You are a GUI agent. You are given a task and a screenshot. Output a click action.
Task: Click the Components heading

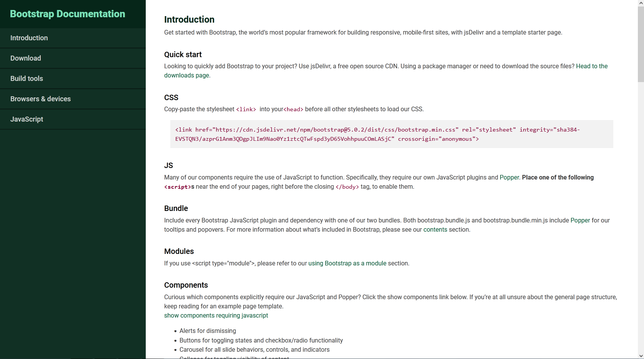click(x=186, y=285)
